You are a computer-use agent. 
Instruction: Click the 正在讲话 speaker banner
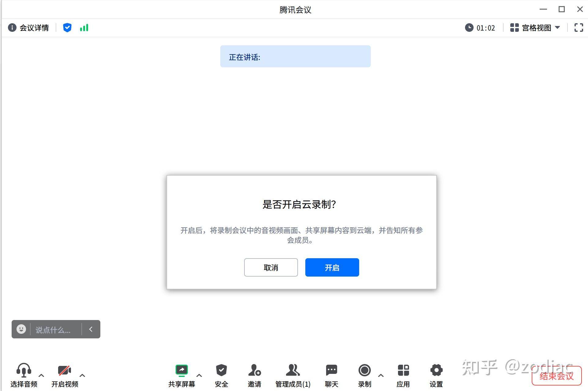pyautogui.click(x=295, y=57)
